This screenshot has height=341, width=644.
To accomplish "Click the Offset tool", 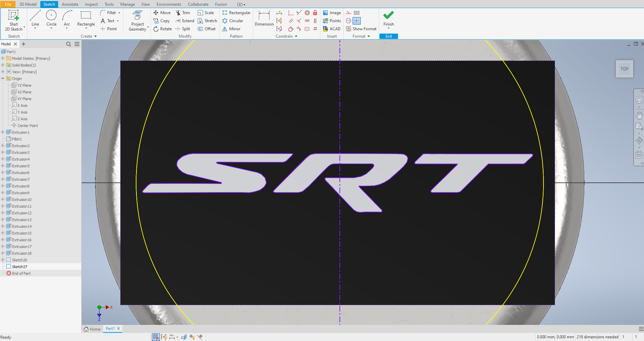I will coord(207,29).
